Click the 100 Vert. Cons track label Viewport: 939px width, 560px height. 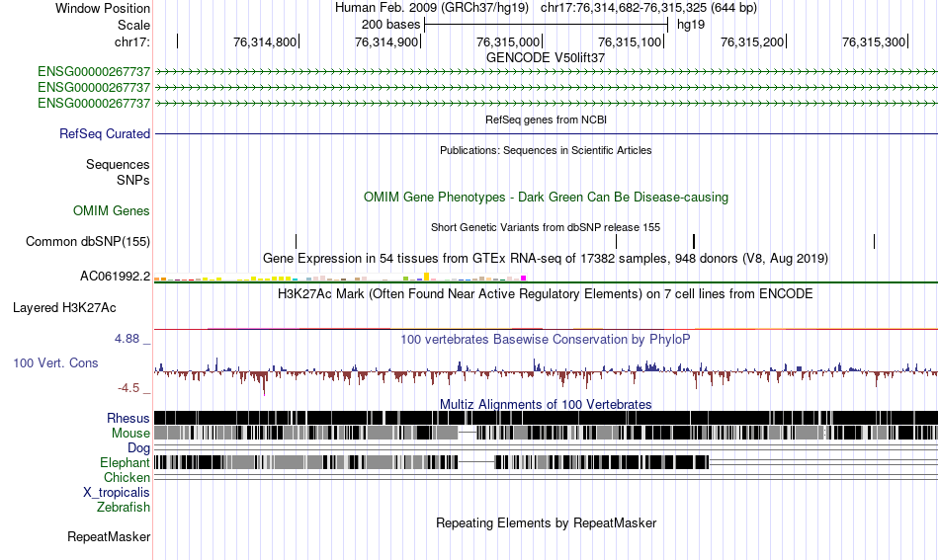pos(55,363)
